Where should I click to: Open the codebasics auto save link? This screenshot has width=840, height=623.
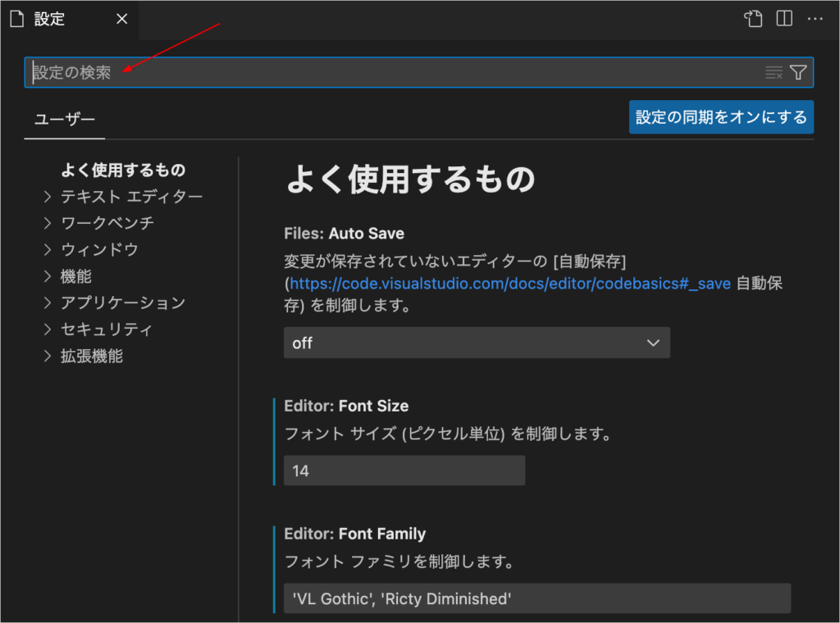(509, 284)
